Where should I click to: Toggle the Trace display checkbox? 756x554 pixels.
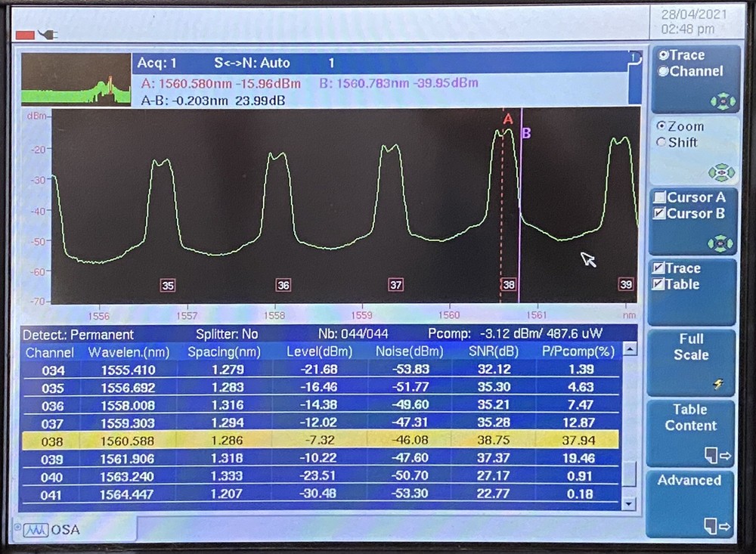pos(658,268)
